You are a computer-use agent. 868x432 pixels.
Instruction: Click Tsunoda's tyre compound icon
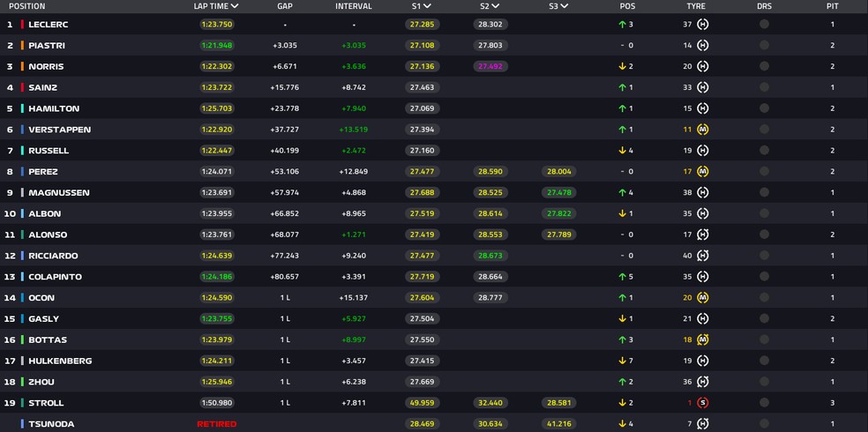click(x=703, y=424)
